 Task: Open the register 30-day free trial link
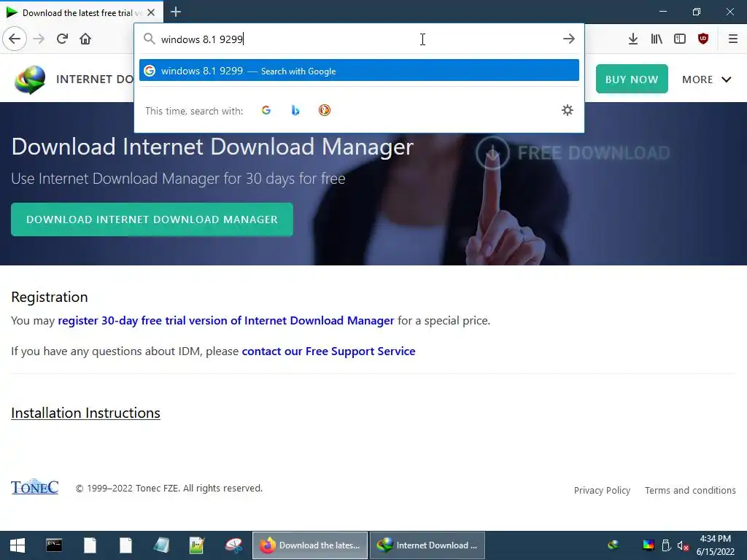(x=226, y=321)
